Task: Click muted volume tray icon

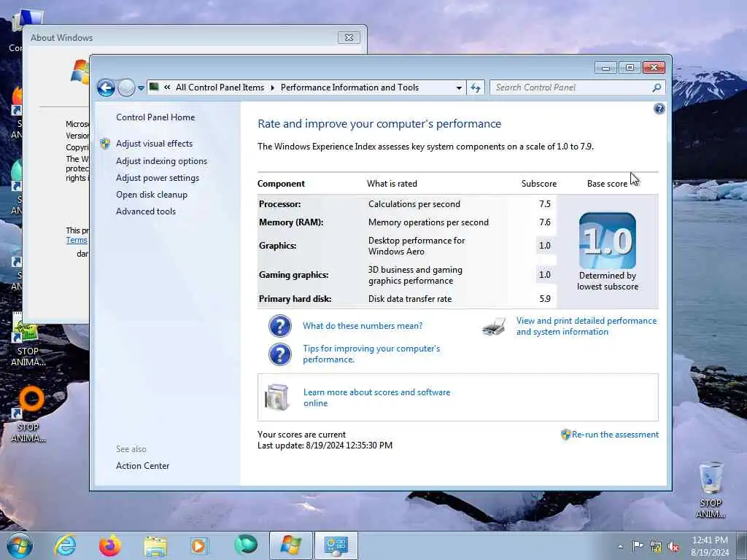Action: [x=673, y=547]
